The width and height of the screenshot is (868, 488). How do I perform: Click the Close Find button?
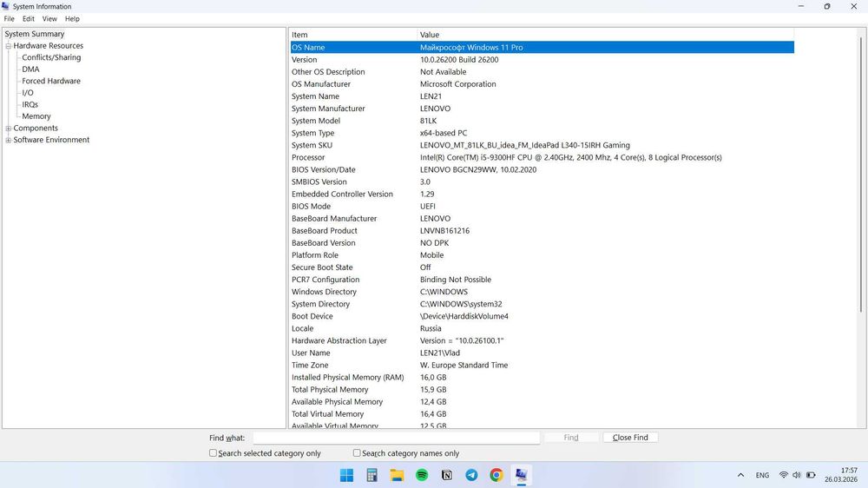[630, 438]
